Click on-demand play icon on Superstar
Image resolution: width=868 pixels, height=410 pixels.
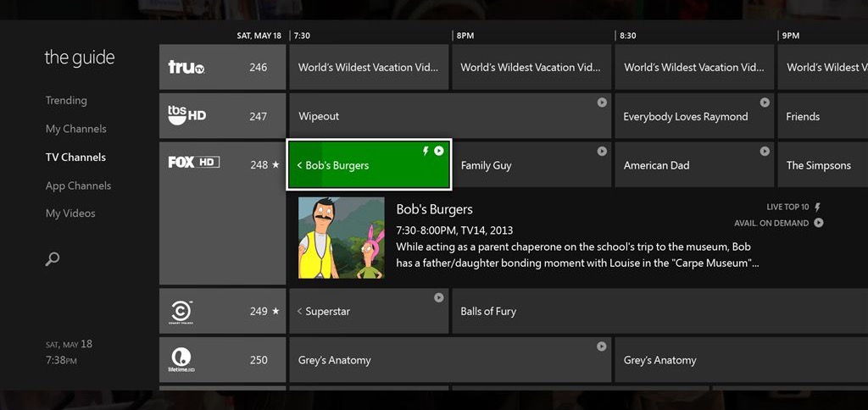[x=438, y=297]
